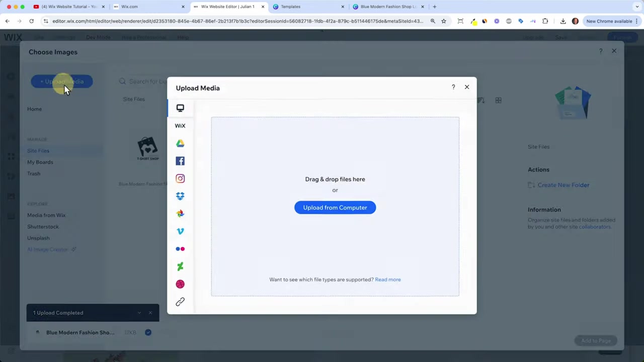Image resolution: width=644 pixels, height=362 pixels.
Task: Collapse the 1 Upload Completed panel
Action: tap(139, 313)
